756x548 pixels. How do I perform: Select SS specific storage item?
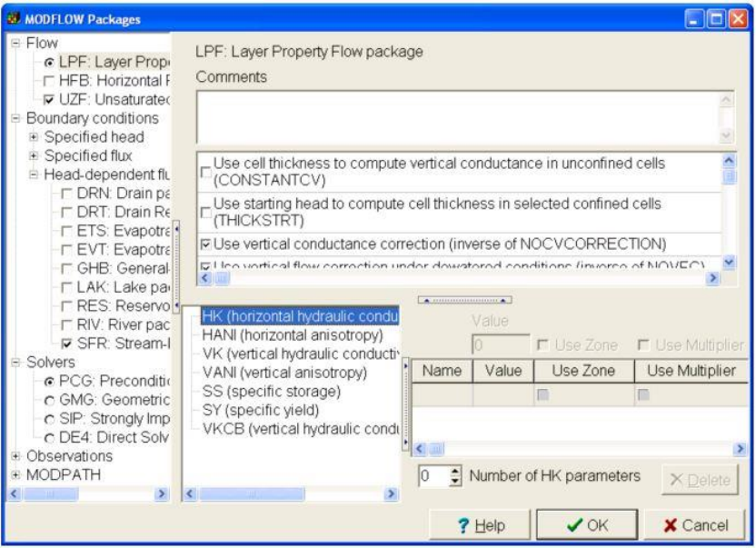click(x=272, y=392)
